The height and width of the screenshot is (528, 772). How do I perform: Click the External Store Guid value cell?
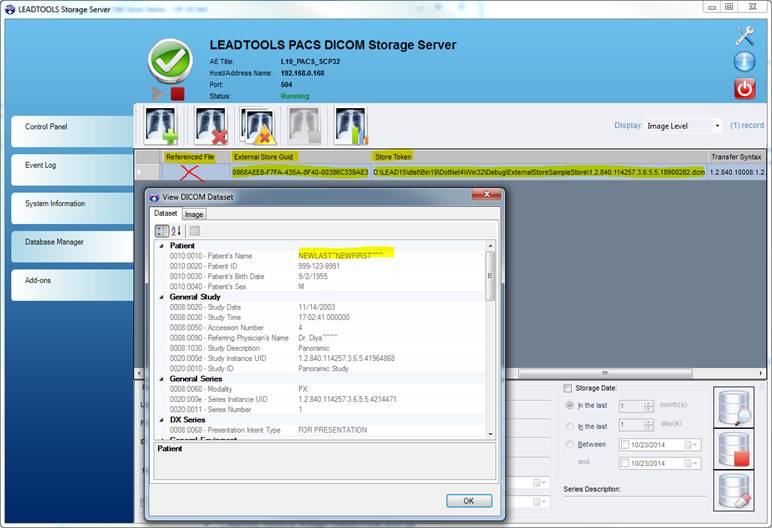[300, 172]
